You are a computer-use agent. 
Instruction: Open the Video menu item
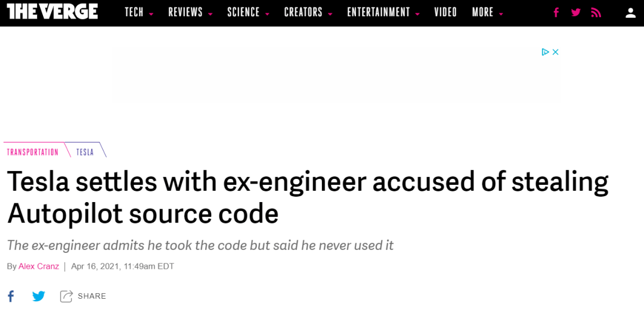(x=445, y=13)
